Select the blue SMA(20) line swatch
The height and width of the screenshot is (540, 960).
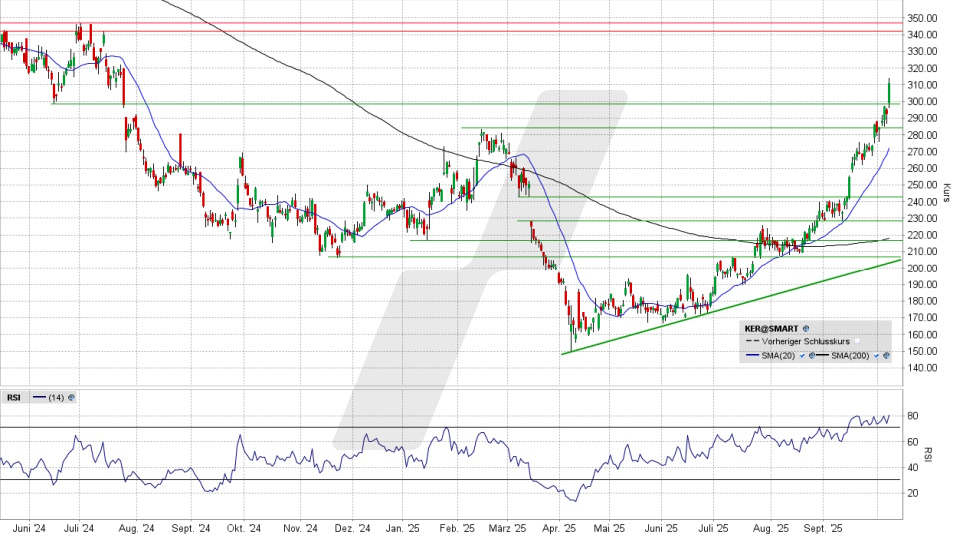point(754,356)
